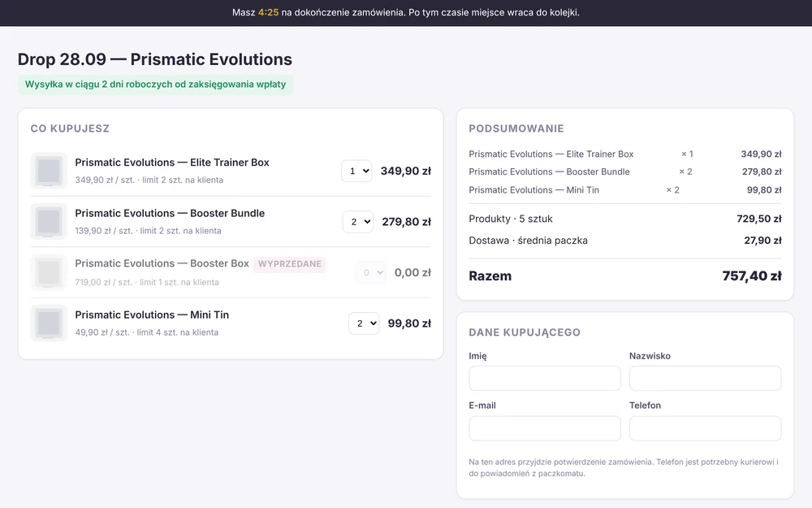Click '49,90 zł / szt. · limit 4 szt.' text

pyautogui.click(x=146, y=332)
